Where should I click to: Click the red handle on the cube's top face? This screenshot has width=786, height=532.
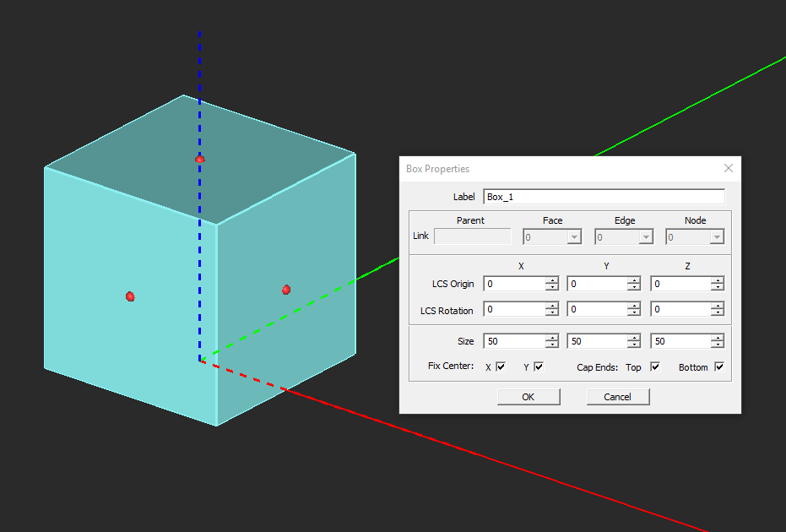[x=200, y=159]
